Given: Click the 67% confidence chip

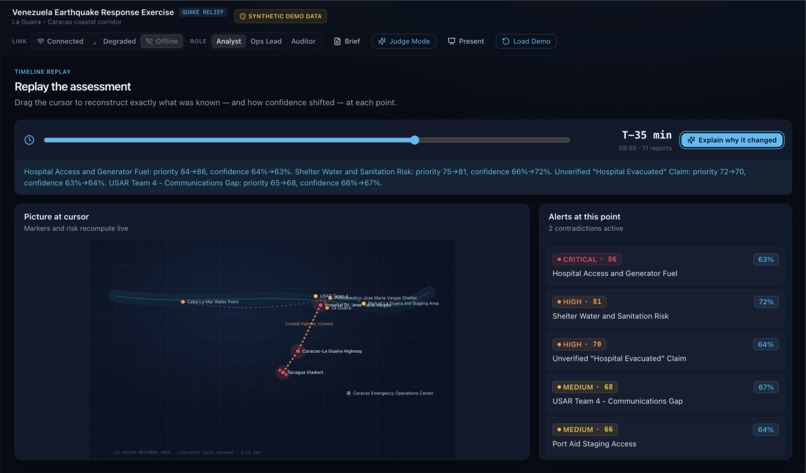Looking at the screenshot, I should (765, 387).
